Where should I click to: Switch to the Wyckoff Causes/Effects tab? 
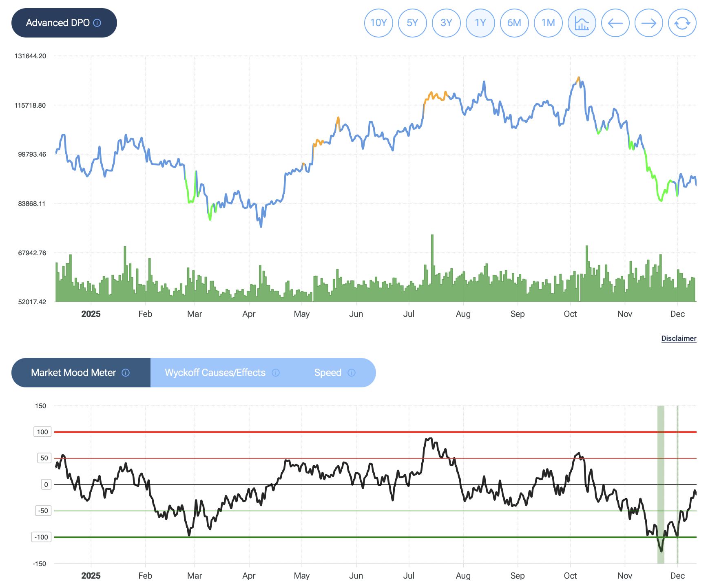pyautogui.click(x=215, y=373)
